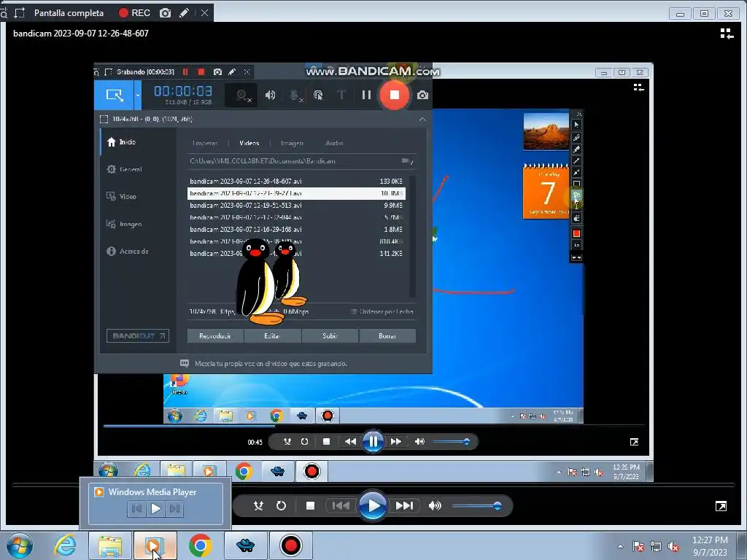The width and height of the screenshot is (747, 560).
Task: Select the 9.9MB bandicam 12-19-51-513.avi file
Action: pyautogui.click(x=296, y=205)
